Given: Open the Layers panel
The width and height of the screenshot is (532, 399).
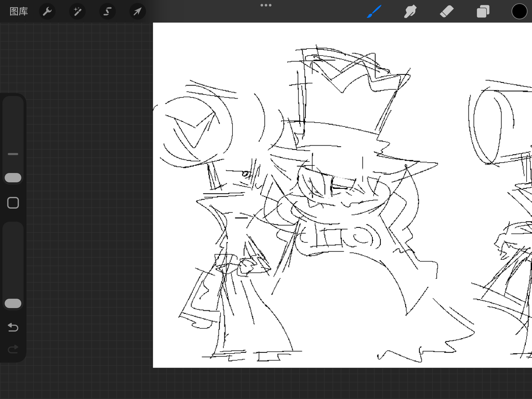Looking at the screenshot, I should [483, 12].
